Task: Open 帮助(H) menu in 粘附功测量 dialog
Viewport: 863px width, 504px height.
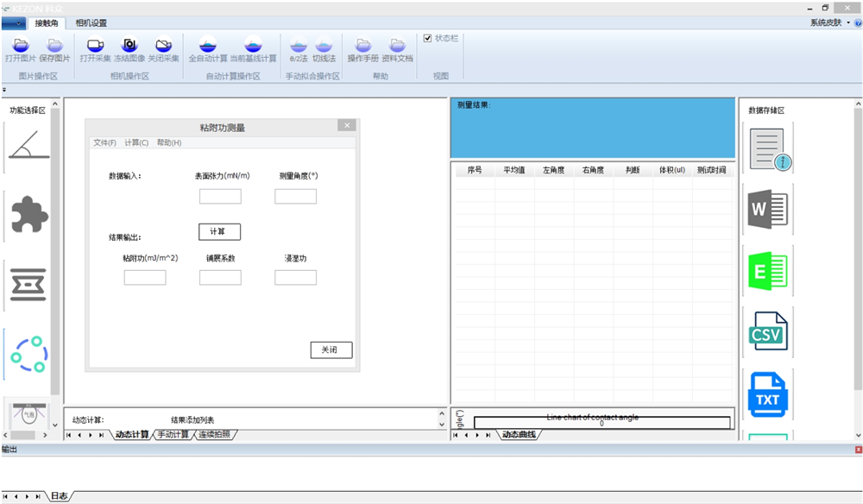Action: [x=169, y=142]
